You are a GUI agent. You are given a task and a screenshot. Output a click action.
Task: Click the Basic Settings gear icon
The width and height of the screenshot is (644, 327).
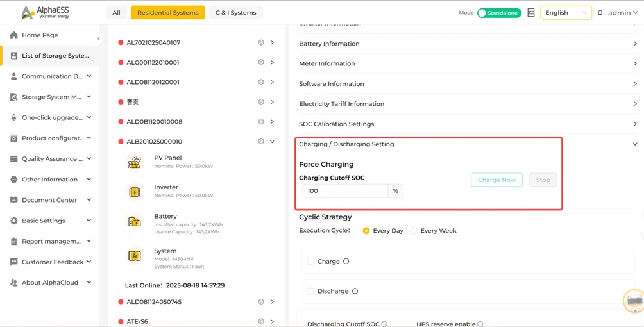point(14,221)
